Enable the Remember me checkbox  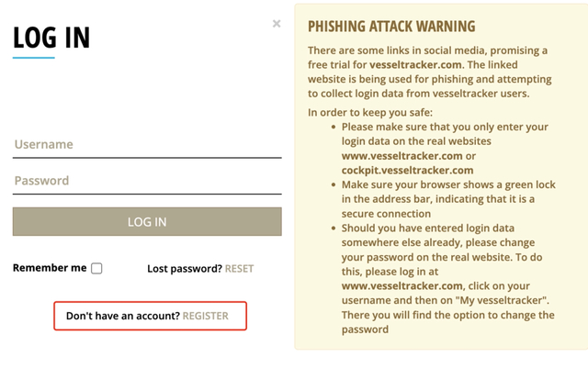[96, 269]
